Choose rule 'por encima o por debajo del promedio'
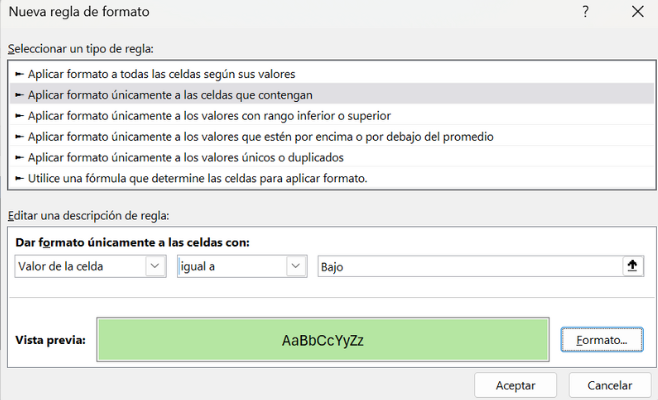The image size is (658, 400). tap(332, 137)
